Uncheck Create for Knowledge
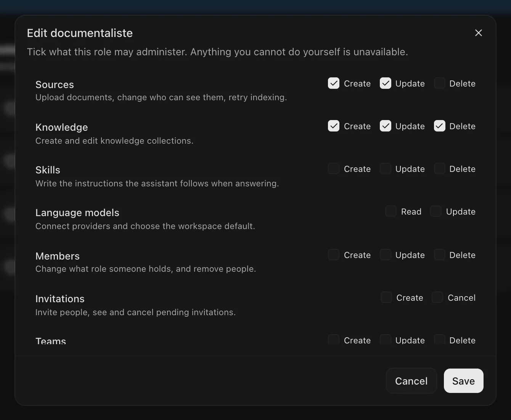 334,126
